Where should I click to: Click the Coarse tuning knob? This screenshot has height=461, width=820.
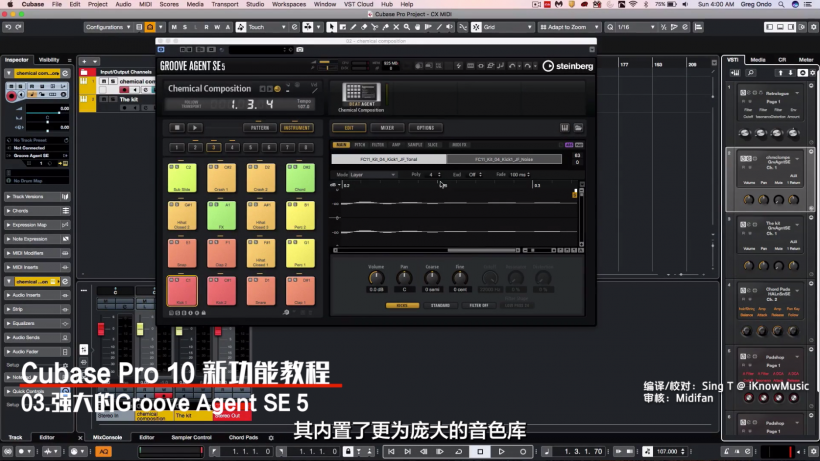point(431,278)
